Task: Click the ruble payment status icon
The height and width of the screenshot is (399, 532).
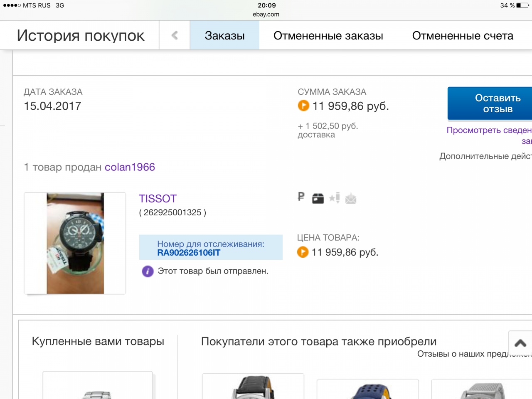Action: point(301,197)
